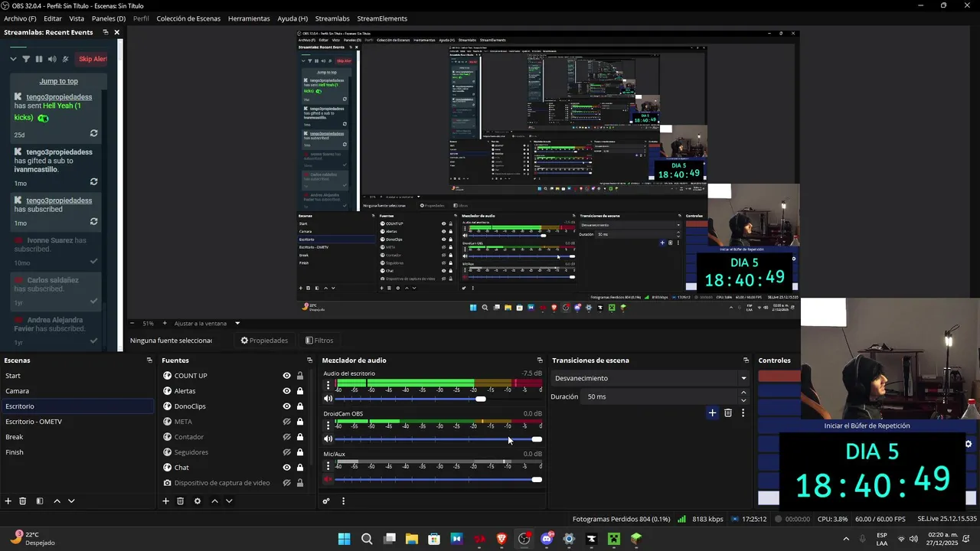The height and width of the screenshot is (551, 980).
Task: Delete selected scene with trash icon
Action: (x=23, y=501)
